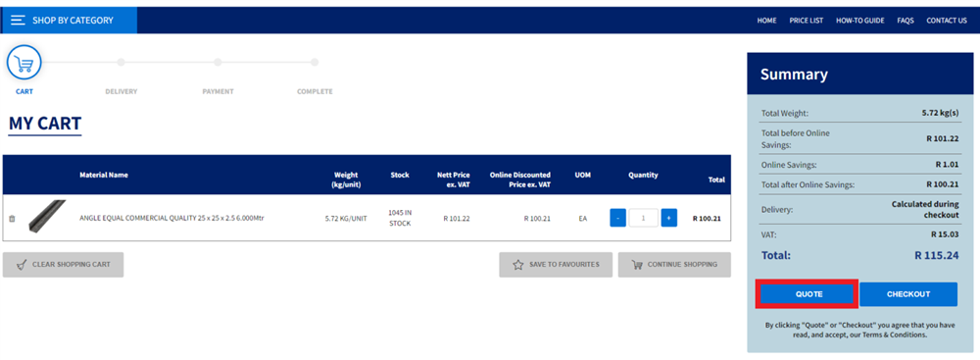980x360 pixels.
Task: Increase quantity with the plus button
Action: 668,218
